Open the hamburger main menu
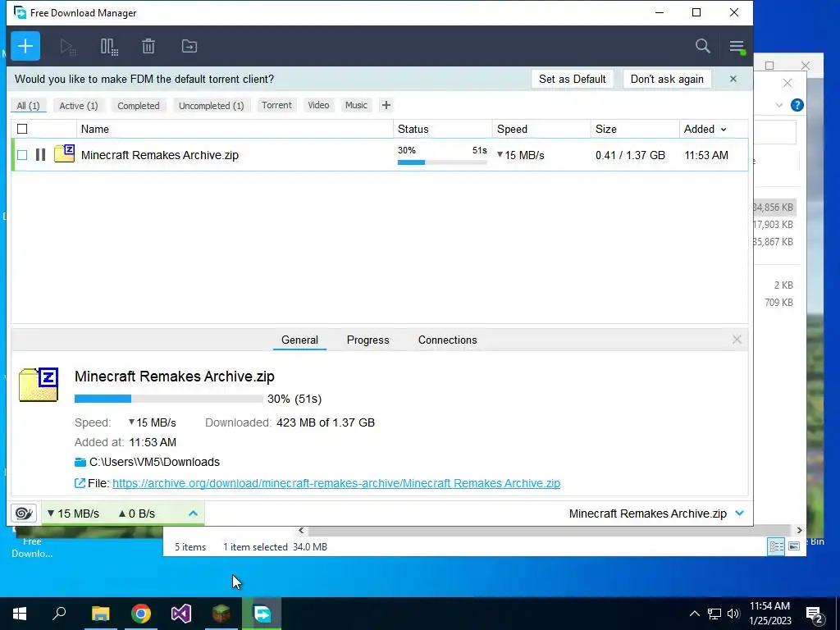 tap(737, 46)
